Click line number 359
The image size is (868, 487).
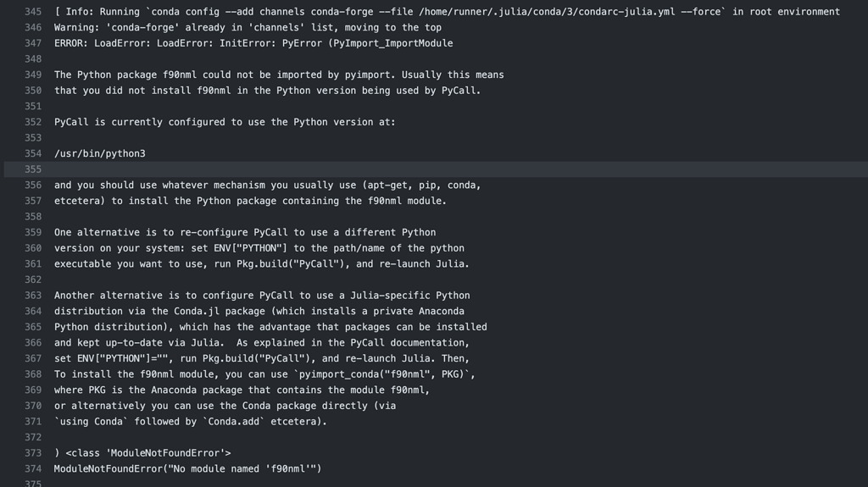tap(32, 232)
